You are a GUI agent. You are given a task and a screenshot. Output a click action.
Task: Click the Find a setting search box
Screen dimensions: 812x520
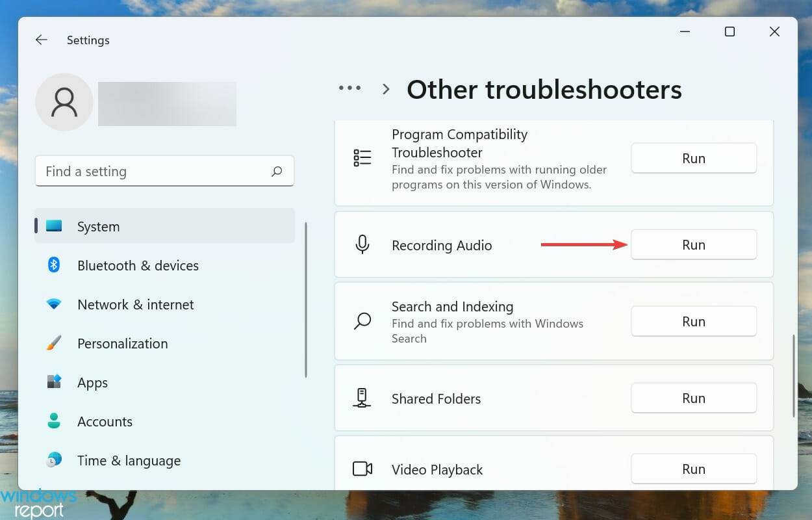point(164,171)
